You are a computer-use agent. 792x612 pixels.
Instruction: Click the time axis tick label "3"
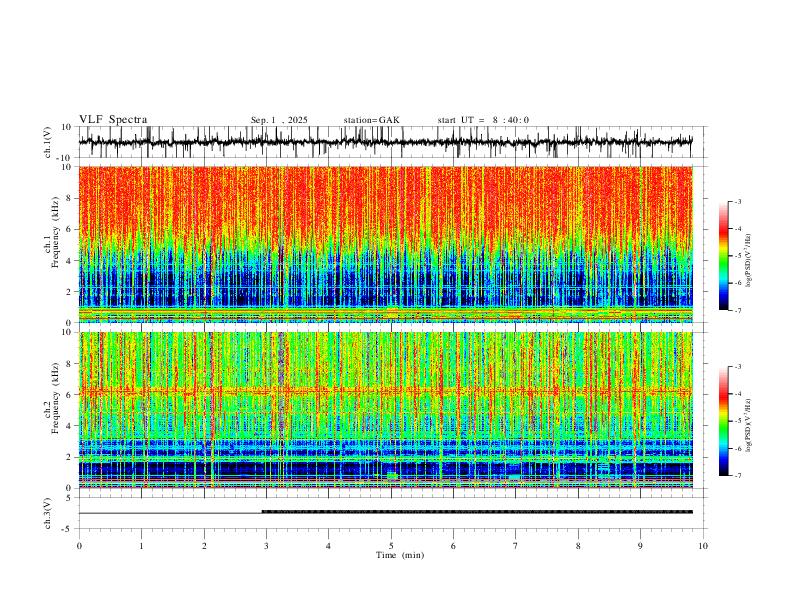click(x=266, y=546)
